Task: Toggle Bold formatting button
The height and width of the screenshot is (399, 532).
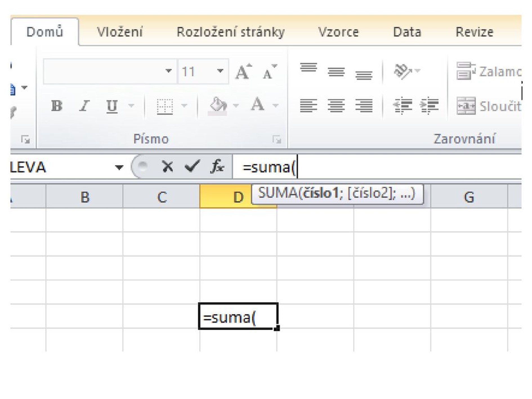Action: (x=57, y=106)
